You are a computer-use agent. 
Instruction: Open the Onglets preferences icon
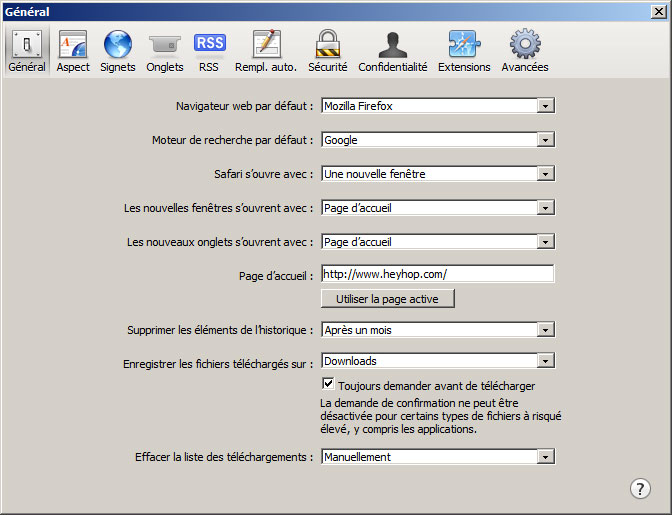pos(165,51)
